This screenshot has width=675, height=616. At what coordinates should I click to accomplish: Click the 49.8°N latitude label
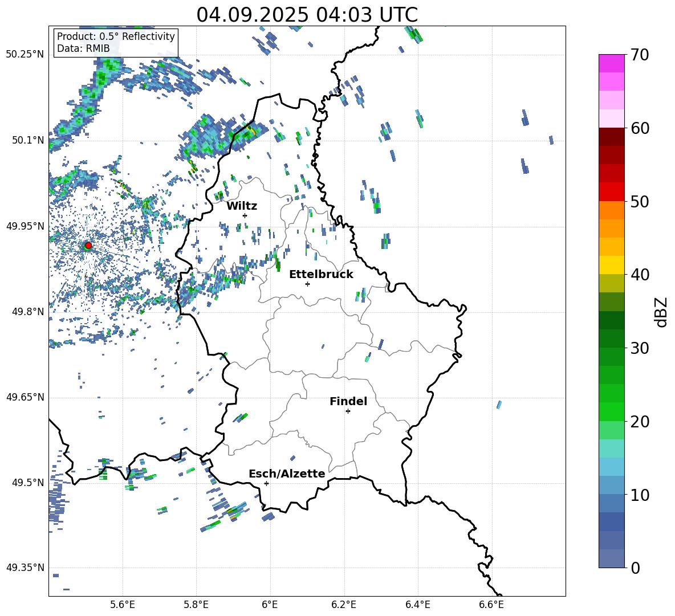point(28,312)
